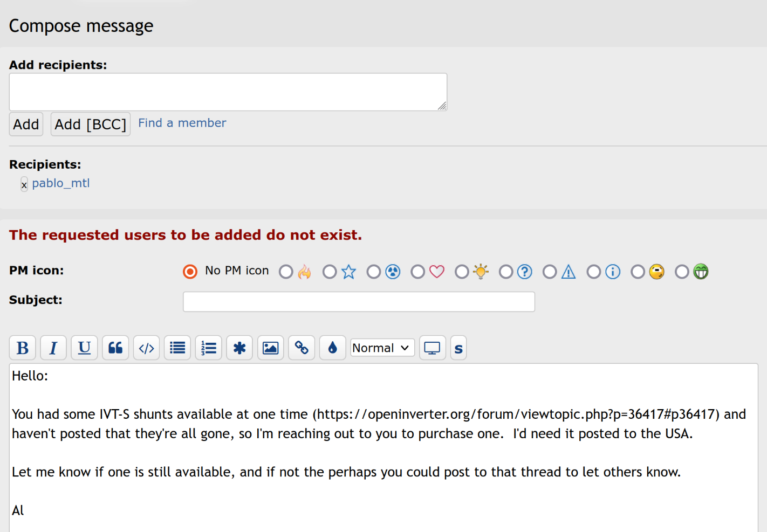Insert a quote block
The width and height of the screenshot is (767, 532).
click(x=115, y=348)
